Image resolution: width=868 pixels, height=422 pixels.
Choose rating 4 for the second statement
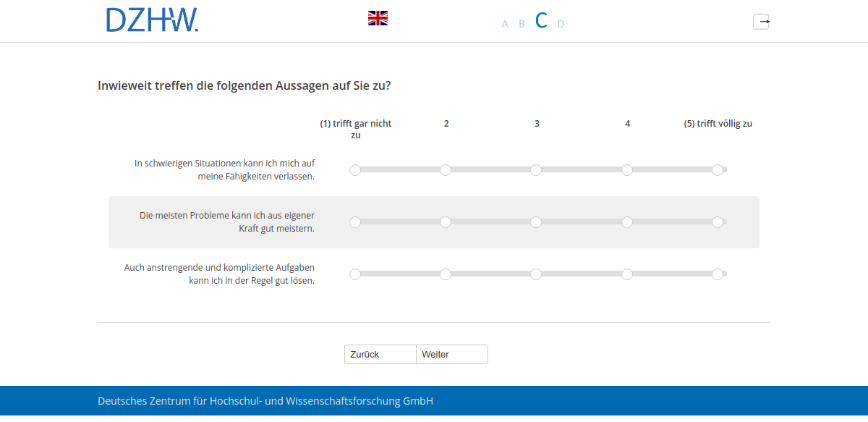pos(627,222)
